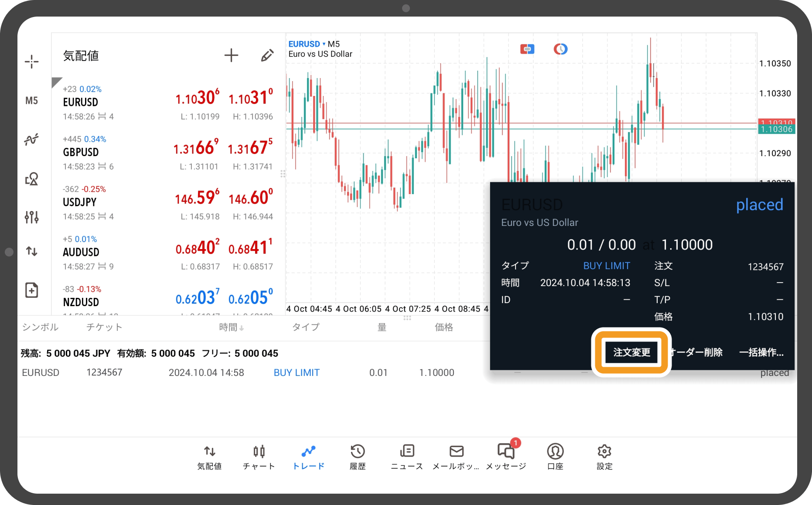Tap GBPUSD bid price 1.31669
This screenshot has width=812, height=505.
click(x=196, y=147)
